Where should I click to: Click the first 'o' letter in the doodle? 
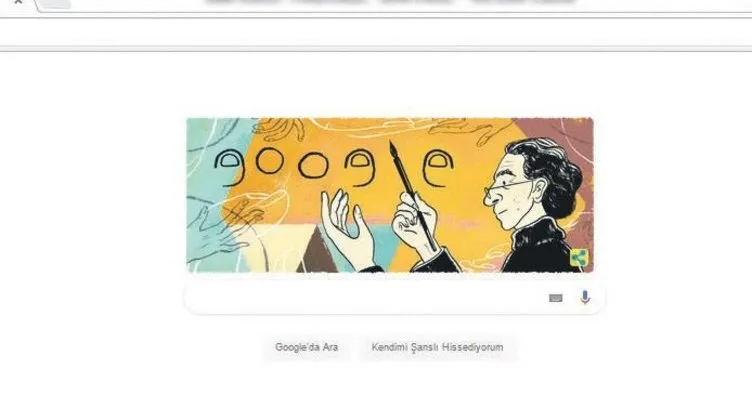point(271,161)
